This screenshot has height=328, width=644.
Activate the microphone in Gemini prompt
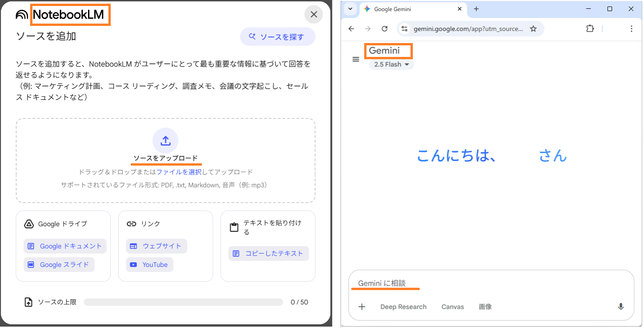tap(621, 306)
